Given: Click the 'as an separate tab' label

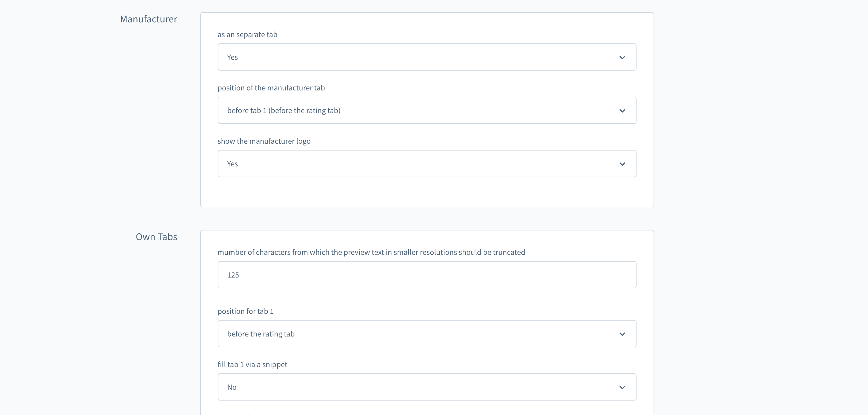Looking at the screenshot, I should (x=247, y=35).
